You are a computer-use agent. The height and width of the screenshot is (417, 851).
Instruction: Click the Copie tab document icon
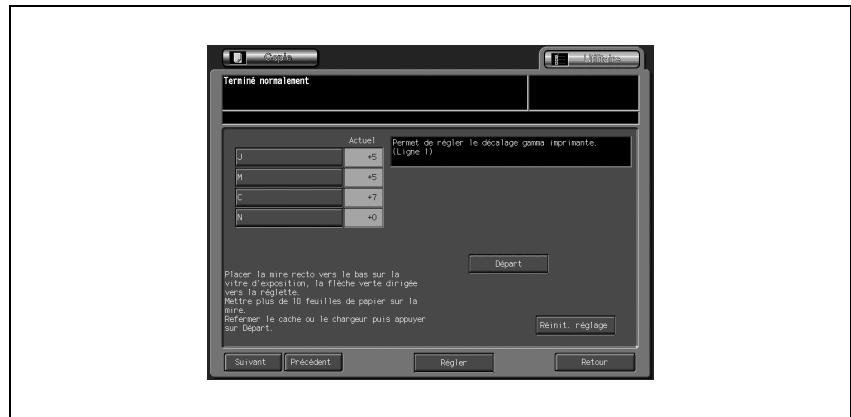(239, 58)
